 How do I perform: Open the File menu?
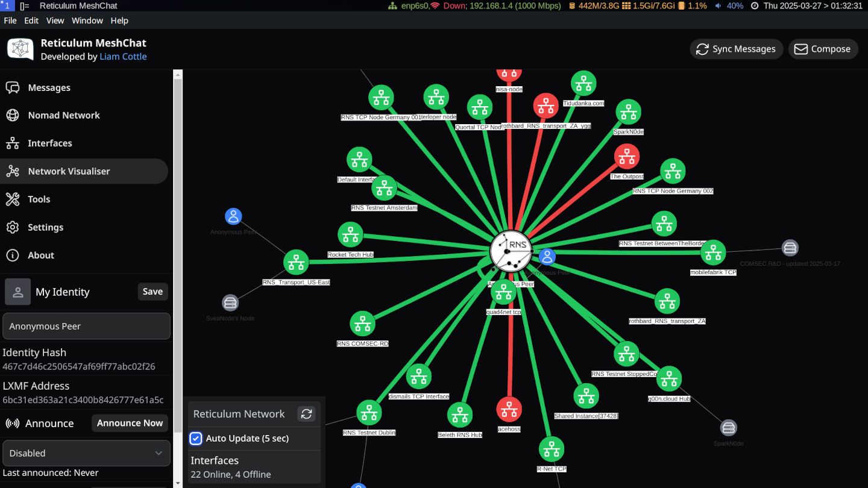click(x=10, y=20)
